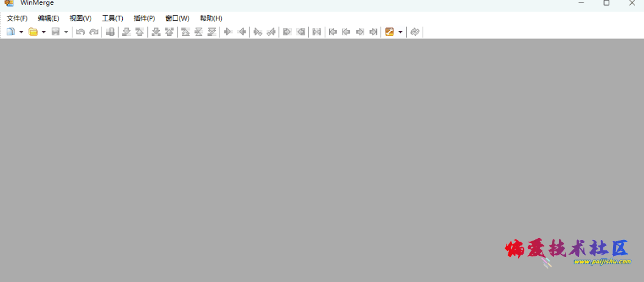Open the 帮助(H) menu
Image resolution: width=644 pixels, height=282 pixels.
click(x=211, y=18)
